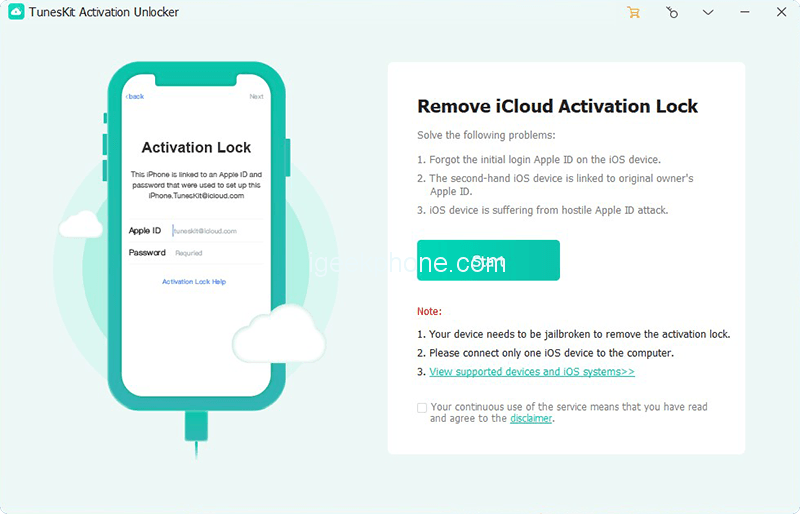This screenshot has height=514, width=800.
Task: Click the orange shopping cart icon
Action: (x=633, y=13)
